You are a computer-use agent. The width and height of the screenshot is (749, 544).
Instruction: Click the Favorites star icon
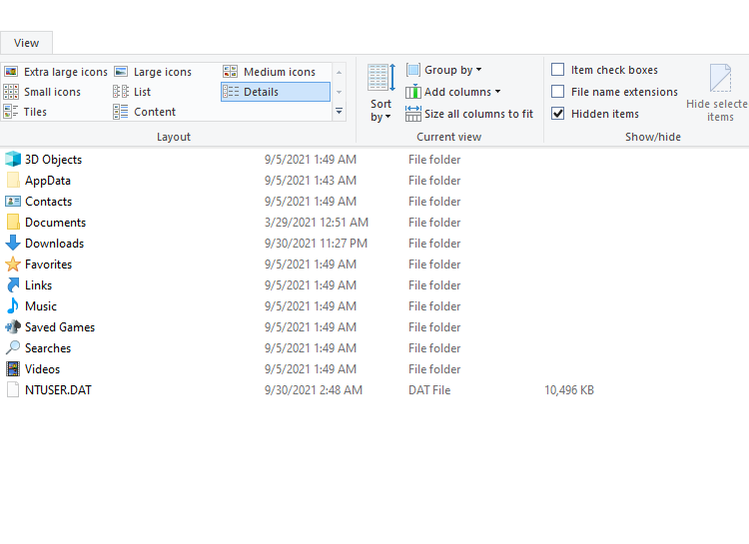pyautogui.click(x=13, y=264)
